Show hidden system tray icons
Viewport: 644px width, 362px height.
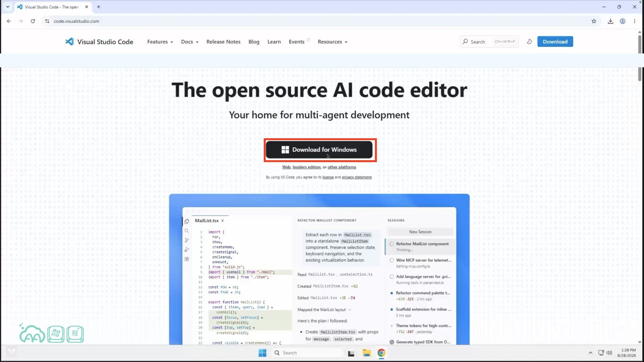590,353
